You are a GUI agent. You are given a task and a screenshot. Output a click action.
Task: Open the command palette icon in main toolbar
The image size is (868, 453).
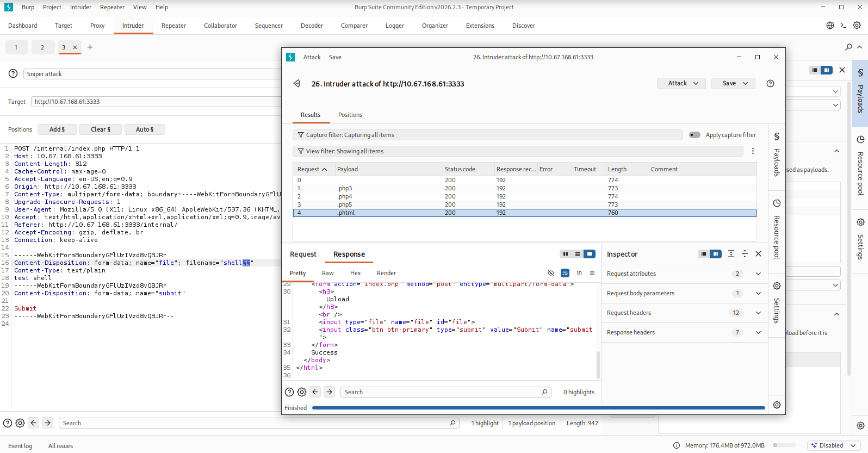pos(843,26)
